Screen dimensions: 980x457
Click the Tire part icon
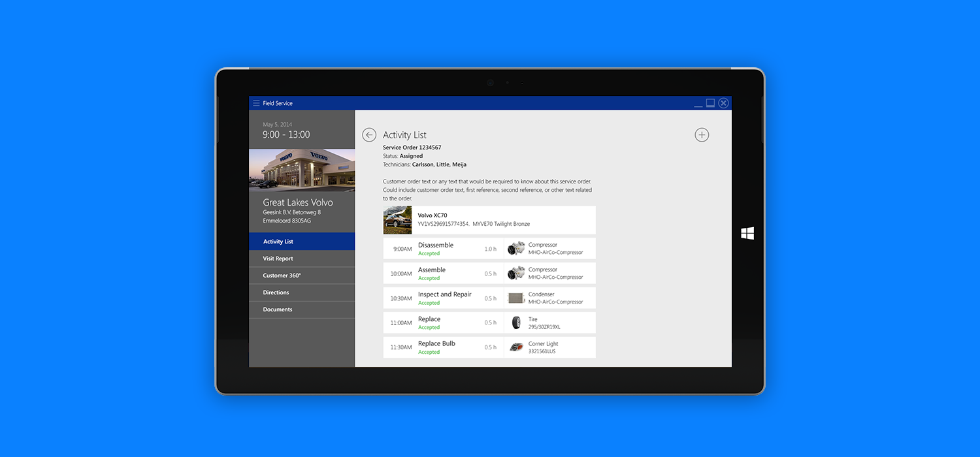[517, 323]
